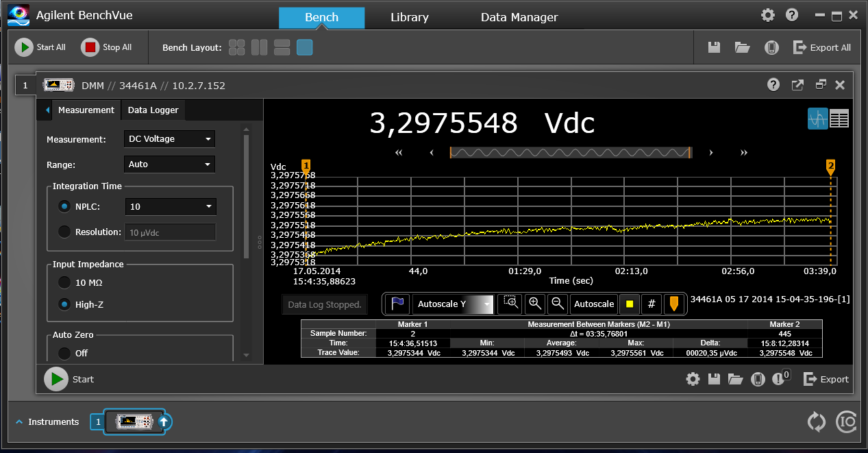This screenshot has height=453, width=868.
Task: Zoom out on the chart
Action: tap(558, 304)
